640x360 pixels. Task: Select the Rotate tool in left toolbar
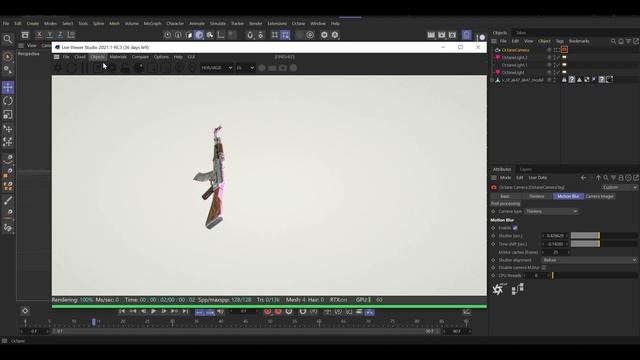[8, 101]
